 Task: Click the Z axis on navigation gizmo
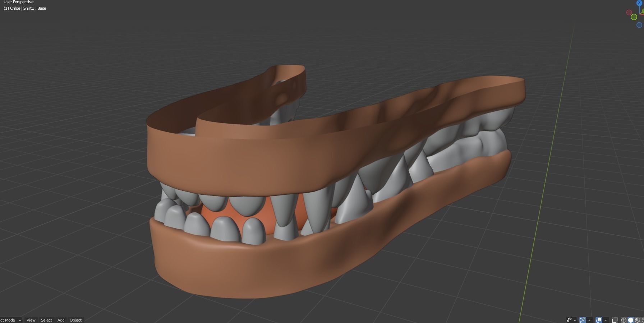pyautogui.click(x=639, y=3)
